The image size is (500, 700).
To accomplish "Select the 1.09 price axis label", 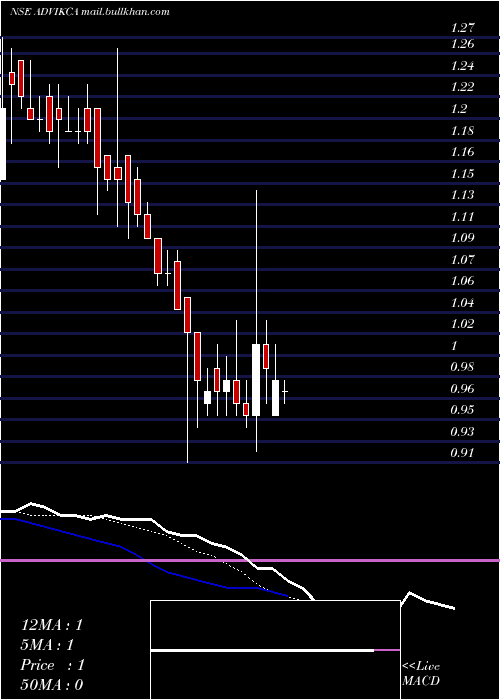I will [463, 237].
